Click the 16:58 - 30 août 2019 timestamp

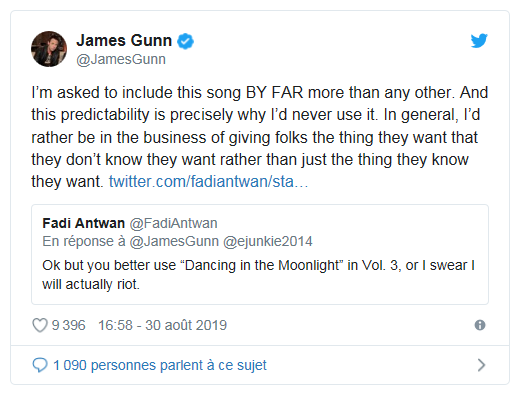(x=162, y=325)
